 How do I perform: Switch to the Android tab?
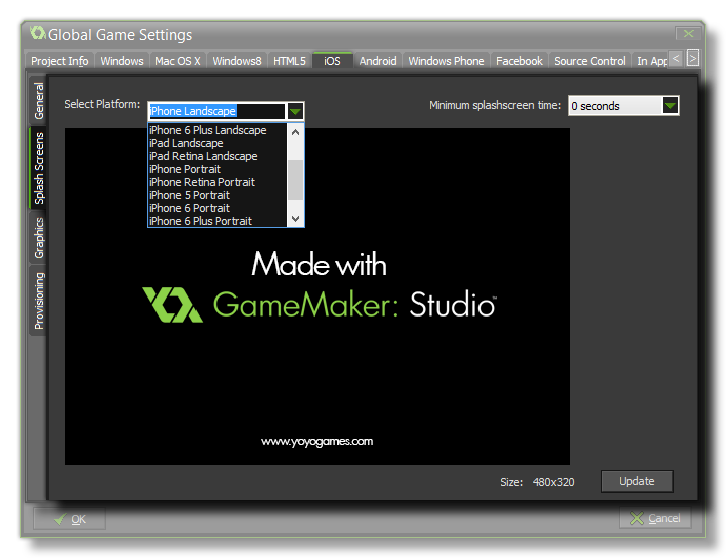[378, 61]
